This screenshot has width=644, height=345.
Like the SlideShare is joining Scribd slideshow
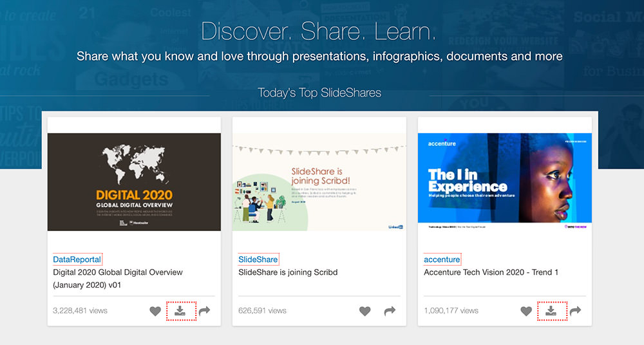[365, 311]
